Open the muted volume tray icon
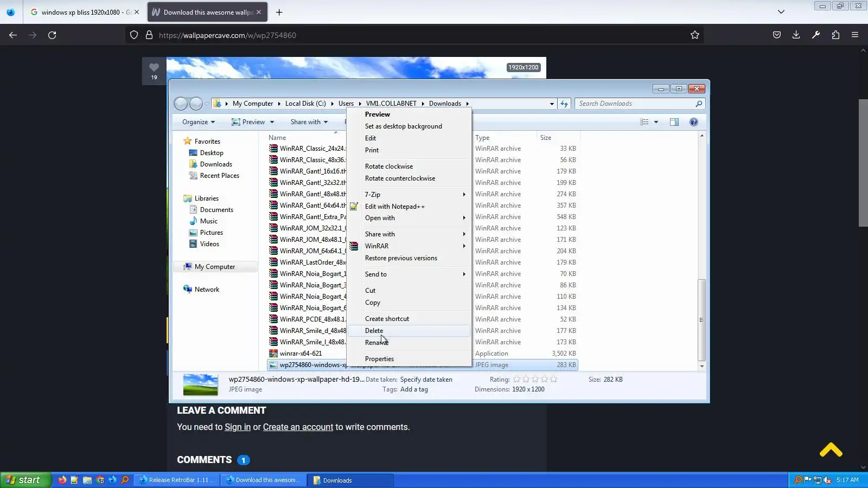The image size is (868, 488). pos(827,480)
